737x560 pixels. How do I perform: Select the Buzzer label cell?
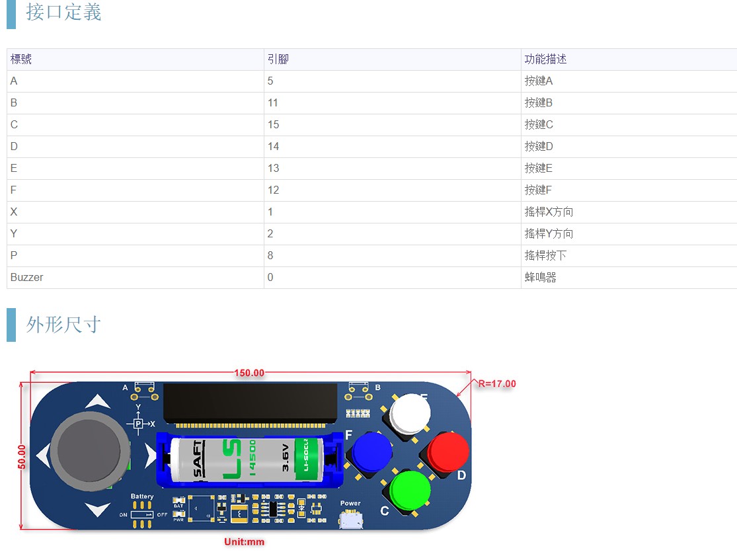click(136, 278)
